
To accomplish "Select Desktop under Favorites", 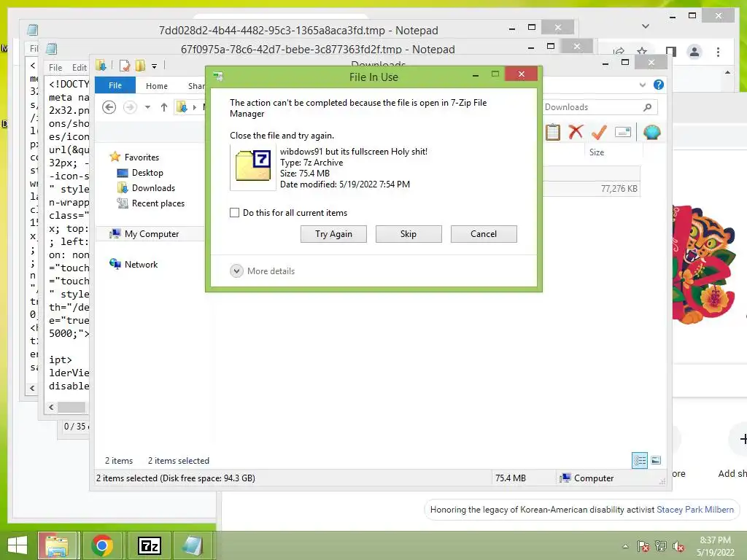I will tap(147, 172).
